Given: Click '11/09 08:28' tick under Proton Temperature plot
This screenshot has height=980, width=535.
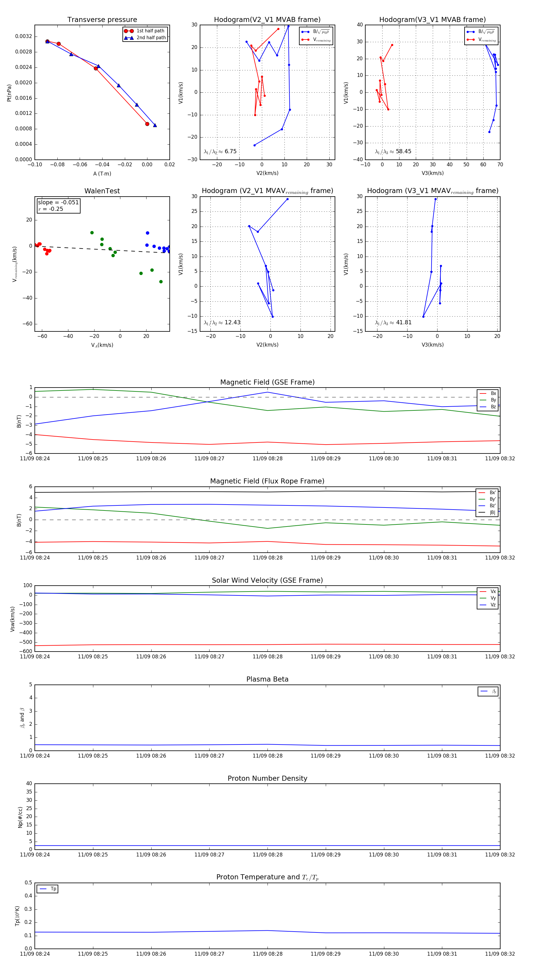Looking at the screenshot, I should click(267, 954).
